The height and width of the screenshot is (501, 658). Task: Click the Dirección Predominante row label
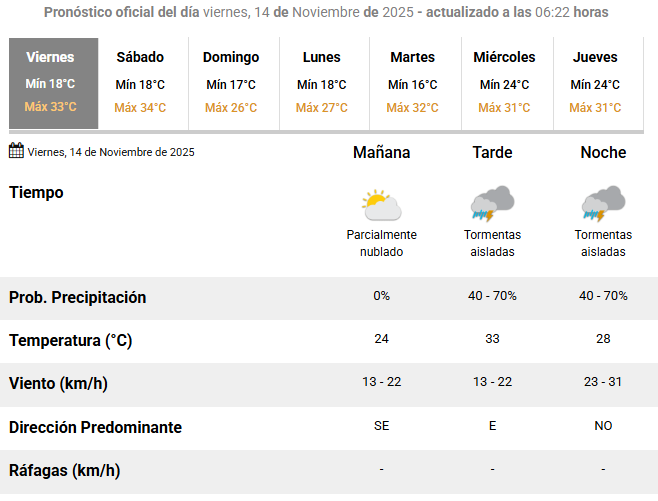tap(96, 427)
